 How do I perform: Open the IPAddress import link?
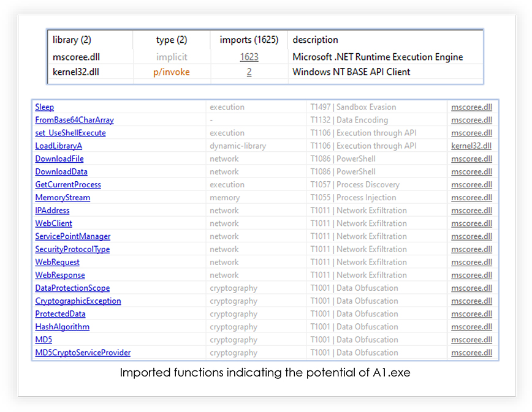52,210
